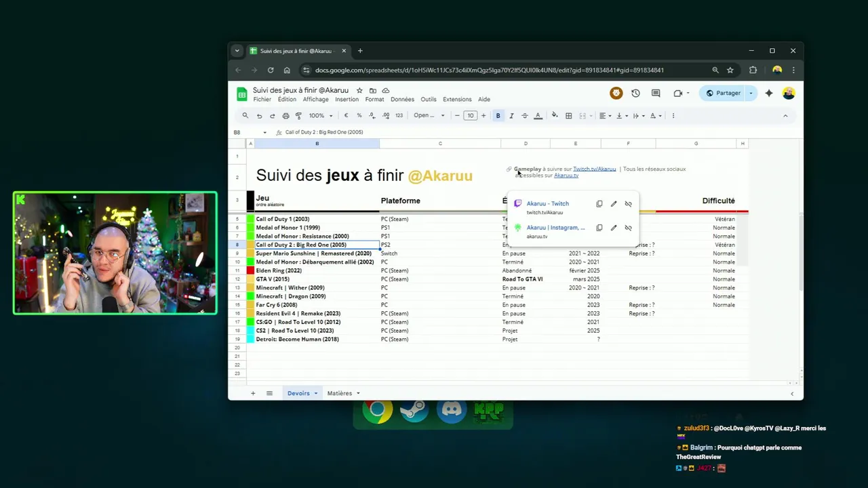
Task: Remove the Akaruu - Twitch link
Action: point(628,204)
